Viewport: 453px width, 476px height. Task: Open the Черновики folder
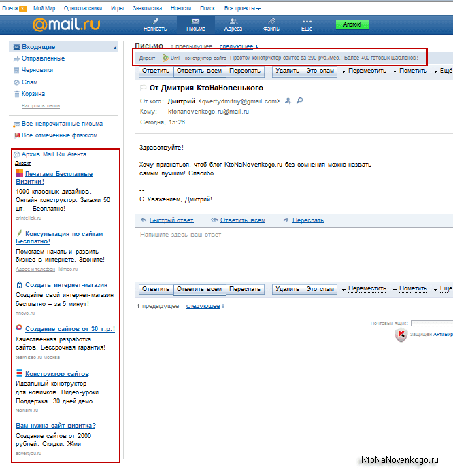point(37,70)
